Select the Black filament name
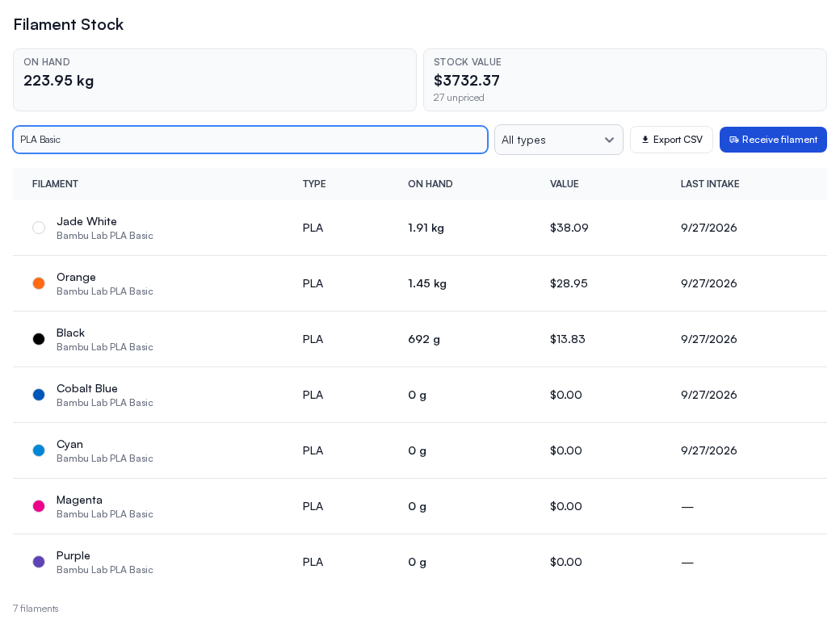This screenshot has height=628, width=840. coord(71,333)
